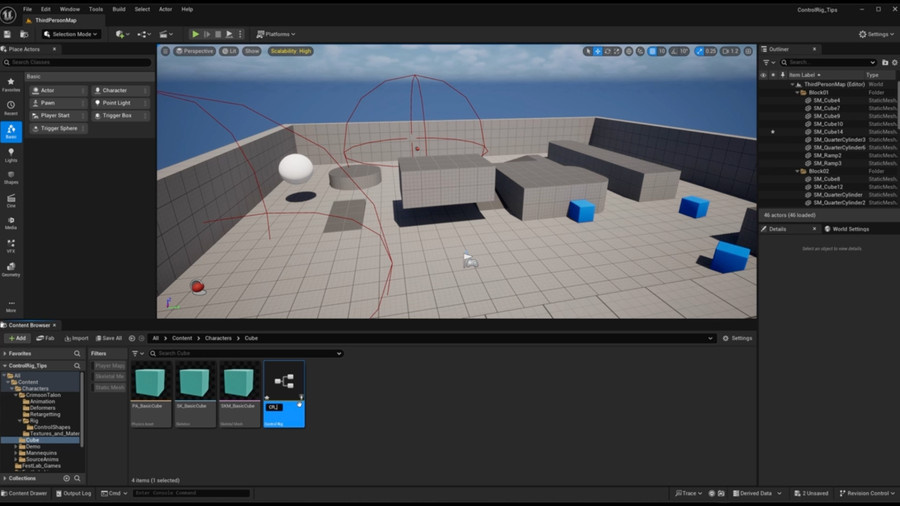This screenshot has width=900, height=506.
Task: Toggle scale snapping 0.25 button
Action: point(705,51)
